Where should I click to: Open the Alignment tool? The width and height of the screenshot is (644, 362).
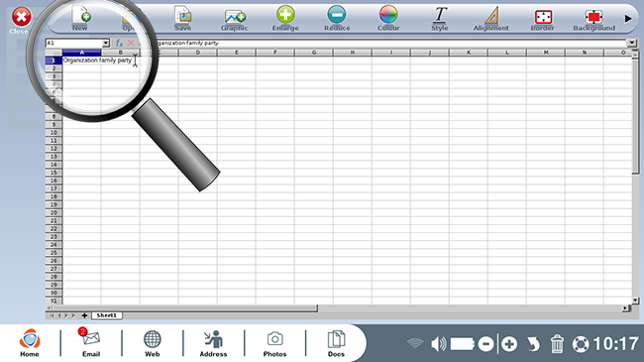(x=490, y=18)
